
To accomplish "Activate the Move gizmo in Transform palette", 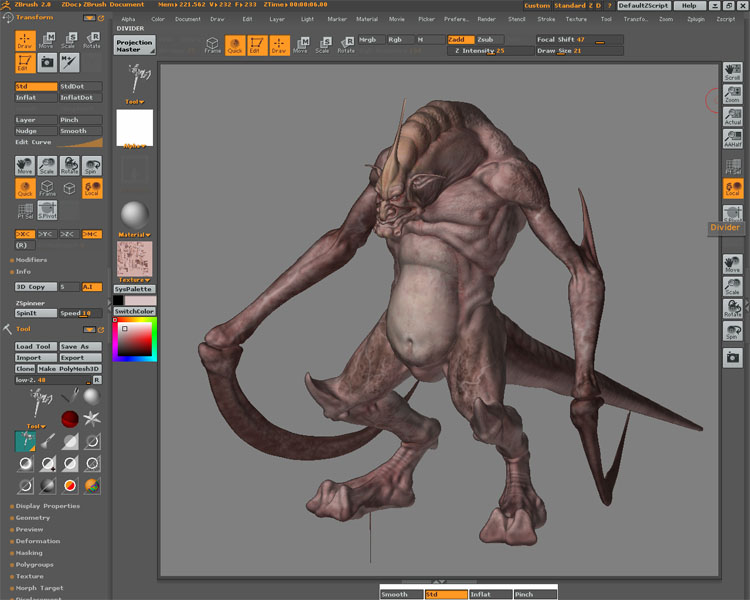I will pos(47,40).
